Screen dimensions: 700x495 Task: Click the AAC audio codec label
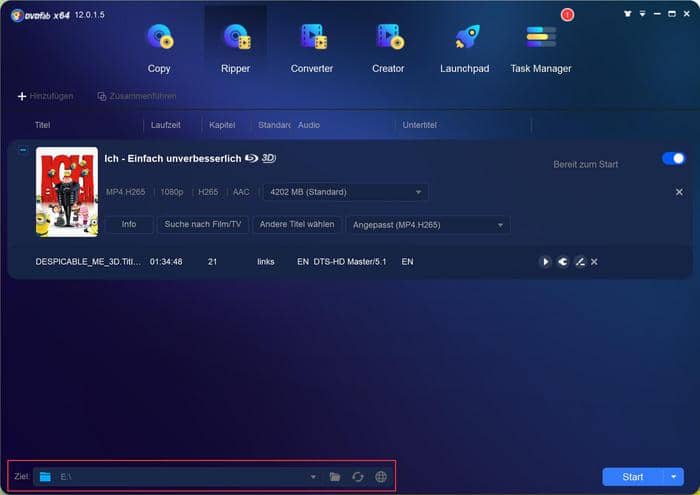coord(241,192)
